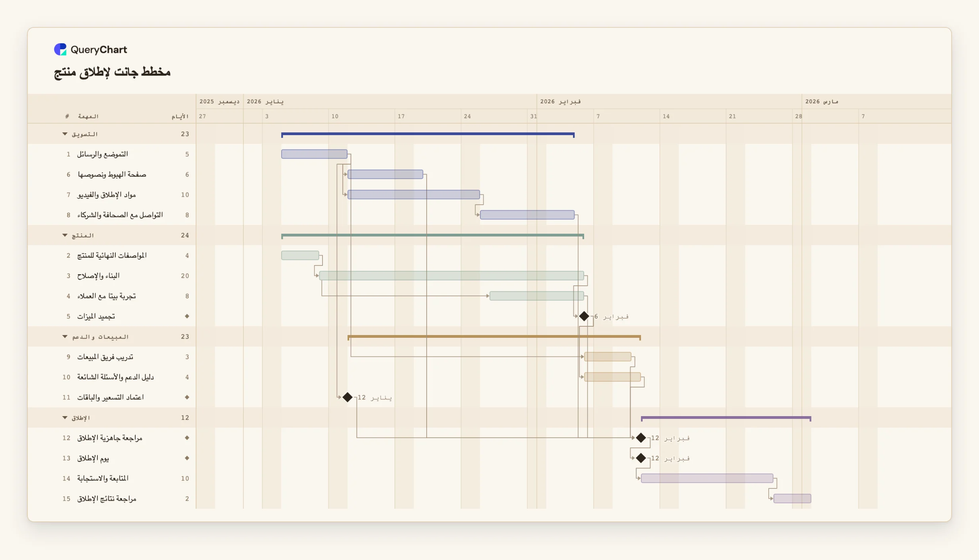Select the مراجعة نتائج الإطلاق task bar

(792, 498)
